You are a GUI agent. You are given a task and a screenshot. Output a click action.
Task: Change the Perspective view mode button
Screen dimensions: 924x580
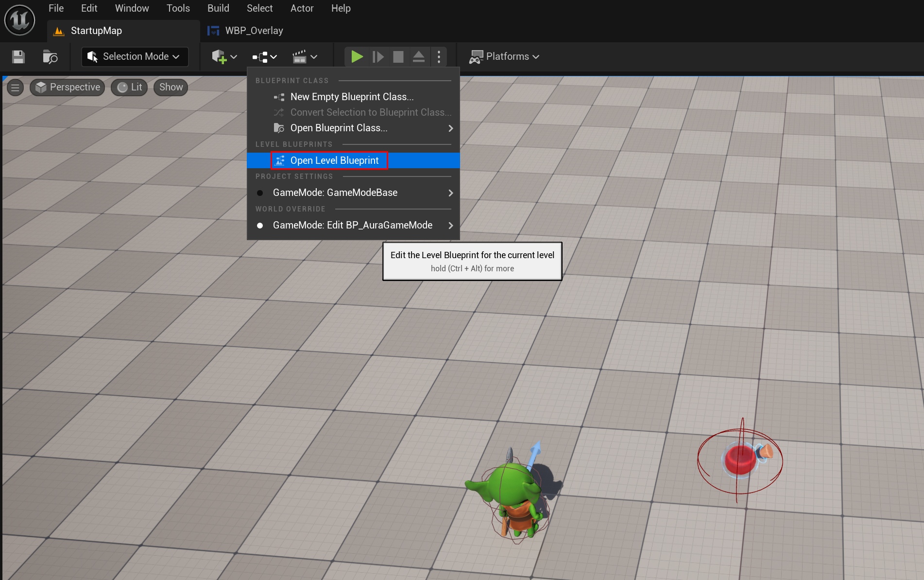68,88
